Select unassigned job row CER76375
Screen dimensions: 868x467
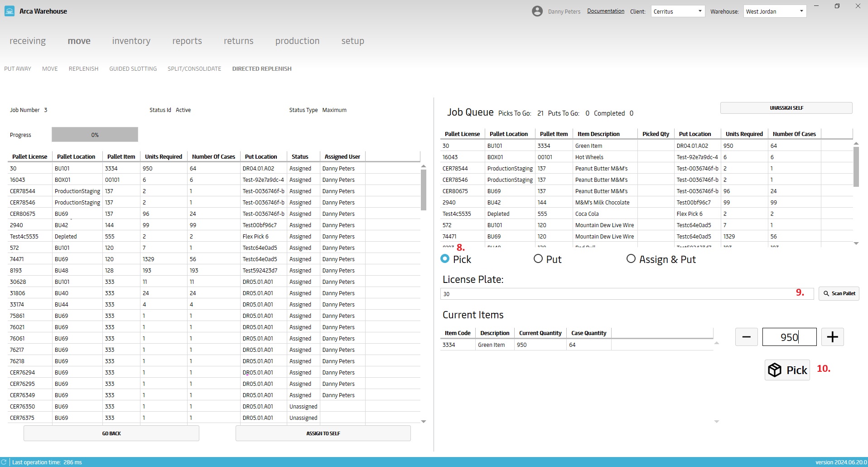[x=214, y=418]
